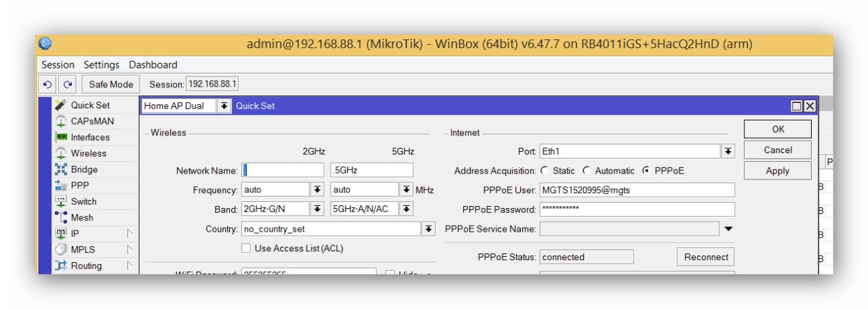Open Settings menu
Image resolution: width=868 pixels, height=309 pixels.
coord(101,65)
